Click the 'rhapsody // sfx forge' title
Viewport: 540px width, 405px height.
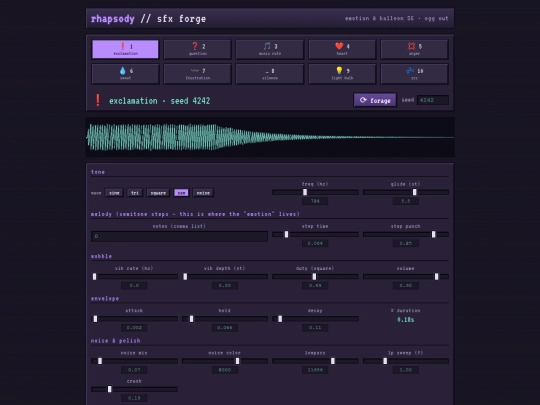148,19
